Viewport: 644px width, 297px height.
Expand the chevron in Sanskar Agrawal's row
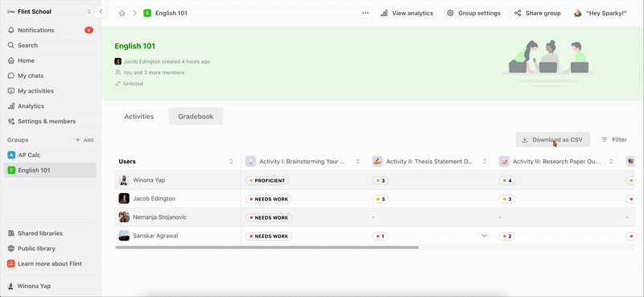click(x=485, y=236)
